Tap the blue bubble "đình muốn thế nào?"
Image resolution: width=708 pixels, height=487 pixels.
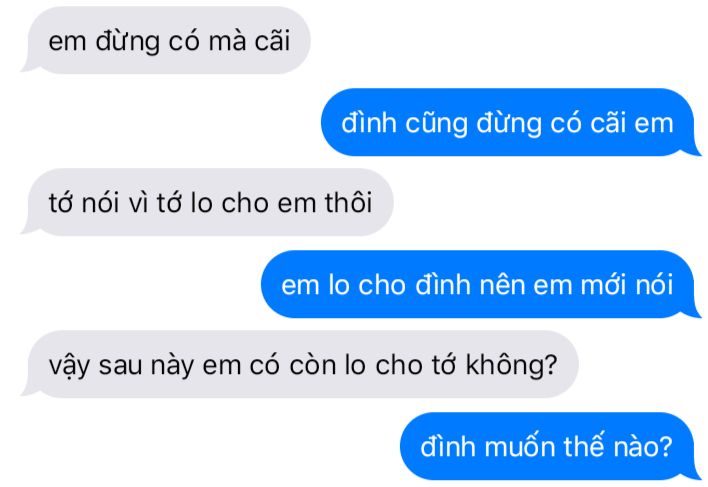pos(548,446)
